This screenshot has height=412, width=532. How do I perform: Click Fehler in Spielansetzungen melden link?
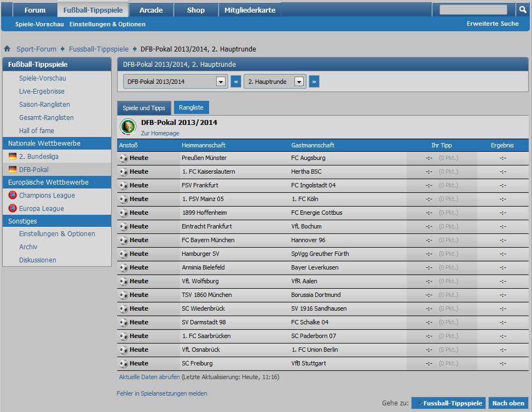[x=162, y=393]
